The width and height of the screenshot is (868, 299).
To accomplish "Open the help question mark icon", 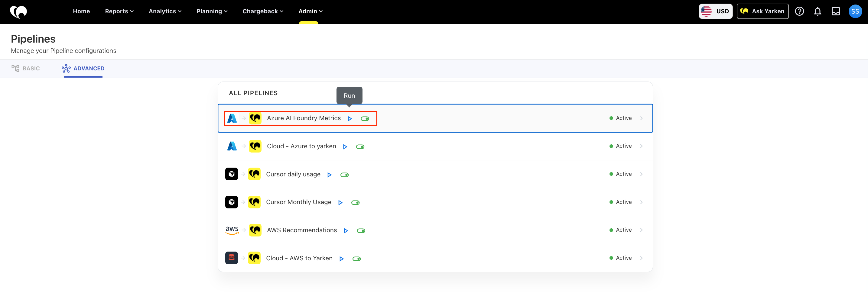I will tap(799, 11).
